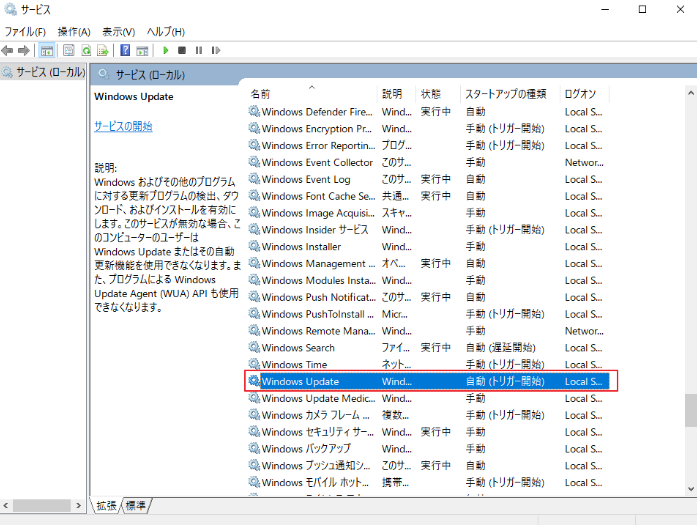
Task: Select the Windows Modules Installer service
Action: (x=429, y=280)
